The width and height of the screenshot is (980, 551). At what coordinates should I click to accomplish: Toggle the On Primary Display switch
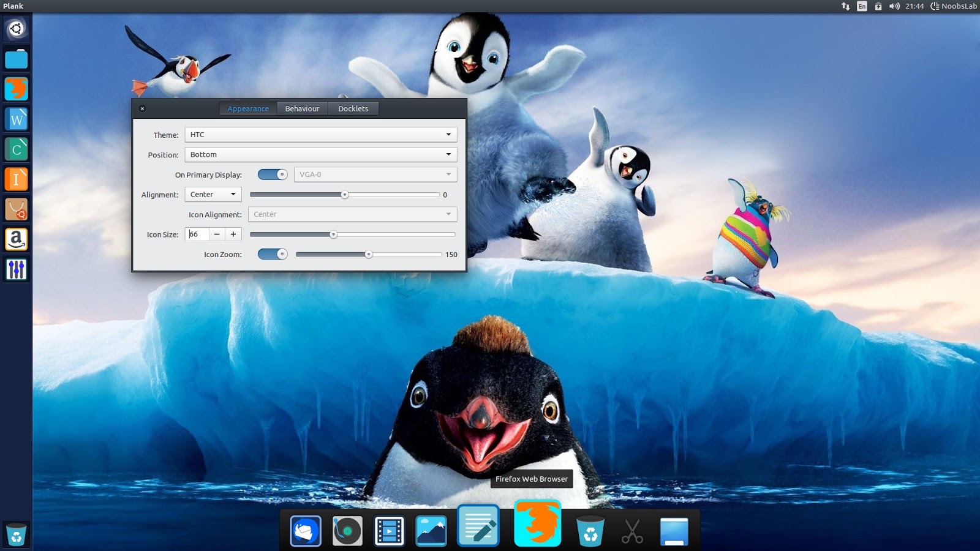272,174
